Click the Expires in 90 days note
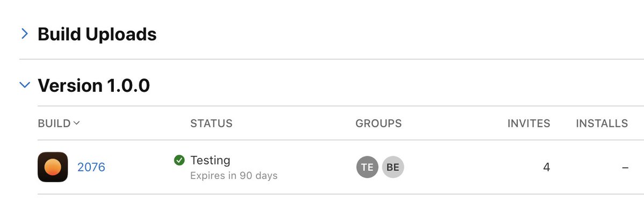Image resolution: width=644 pixels, height=201 pixels. click(x=234, y=176)
